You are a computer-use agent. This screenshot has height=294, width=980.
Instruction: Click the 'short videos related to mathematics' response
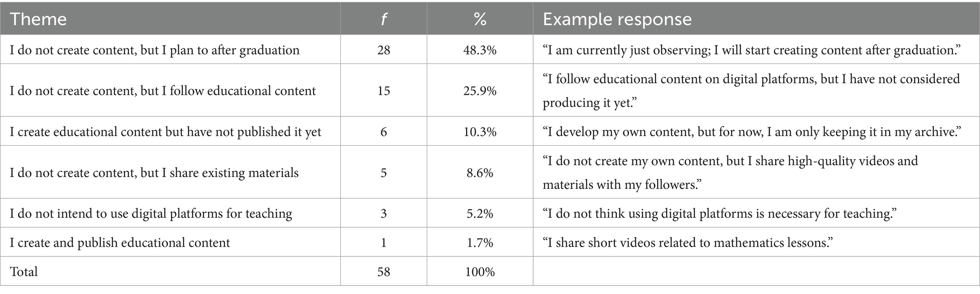pyautogui.click(x=687, y=243)
